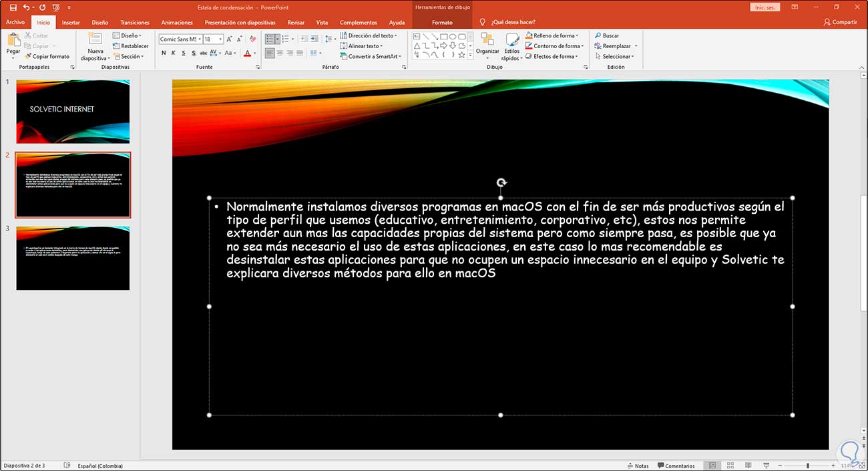Click the zoom slider handle in status bar
The image size is (868, 471).
[x=807, y=466]
